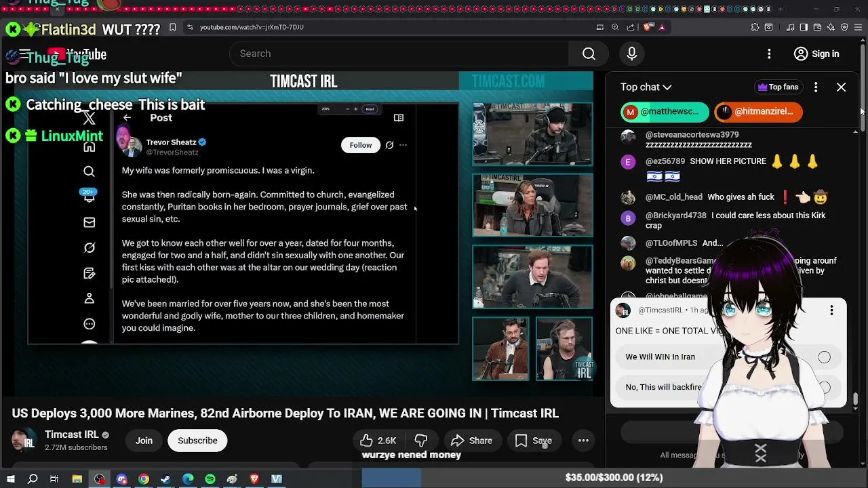The image size is (868, 488).
Task: Bookmark this page icon
Action: coord(172,27)
